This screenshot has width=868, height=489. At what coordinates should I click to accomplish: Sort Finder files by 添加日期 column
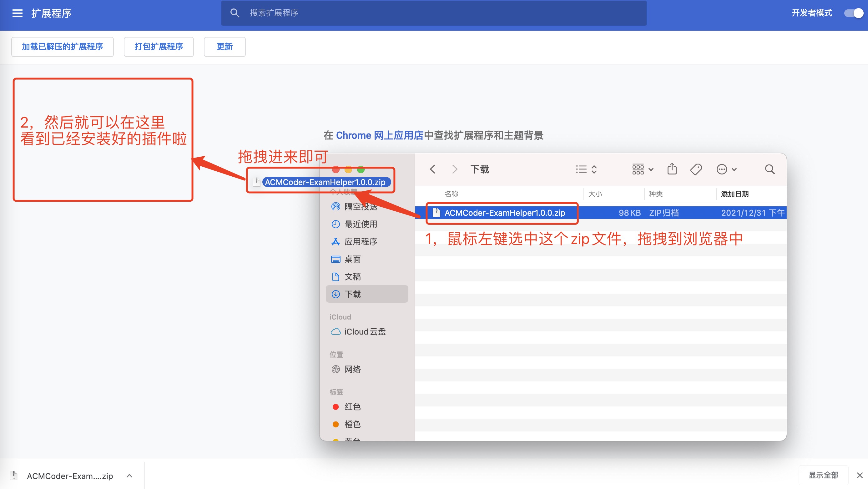click(734, 194)
